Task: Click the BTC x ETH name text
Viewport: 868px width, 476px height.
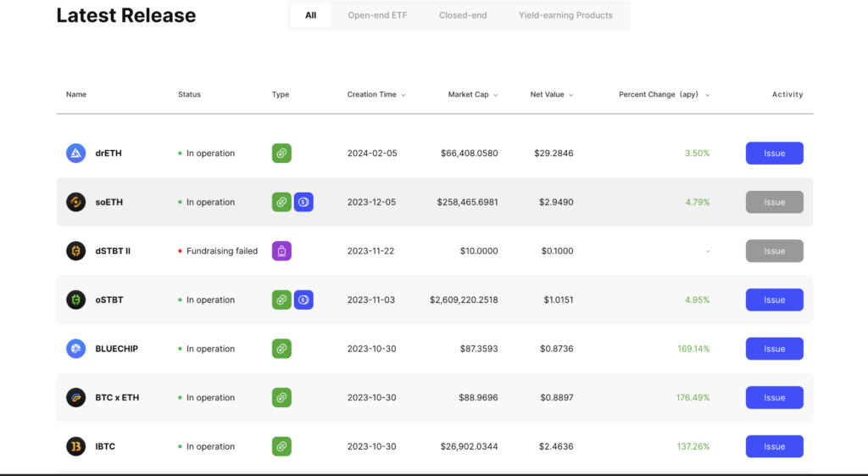Action: click(117, 397)
